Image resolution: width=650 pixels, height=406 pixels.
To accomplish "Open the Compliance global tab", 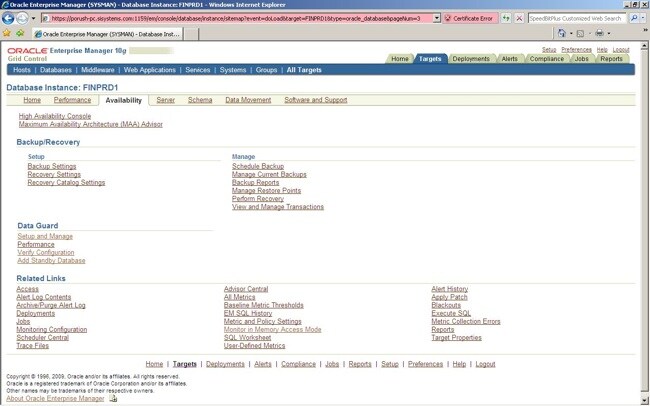I will point(547,59).
